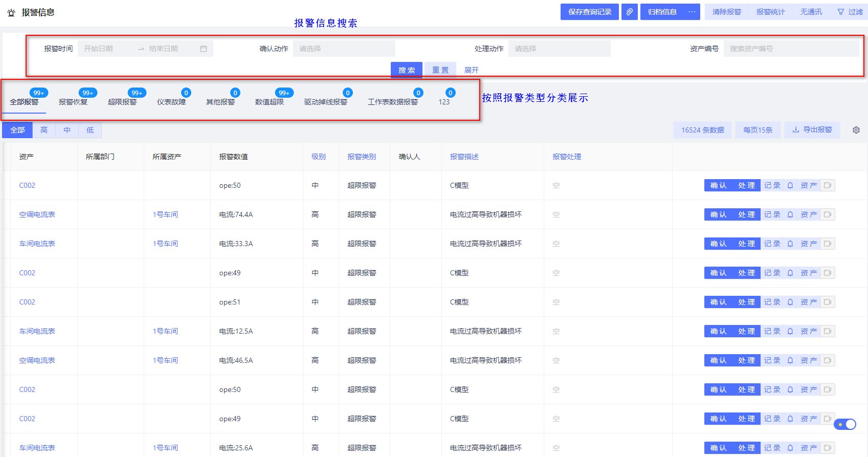Click the paperclip attachment icon button

coord(630,12)
